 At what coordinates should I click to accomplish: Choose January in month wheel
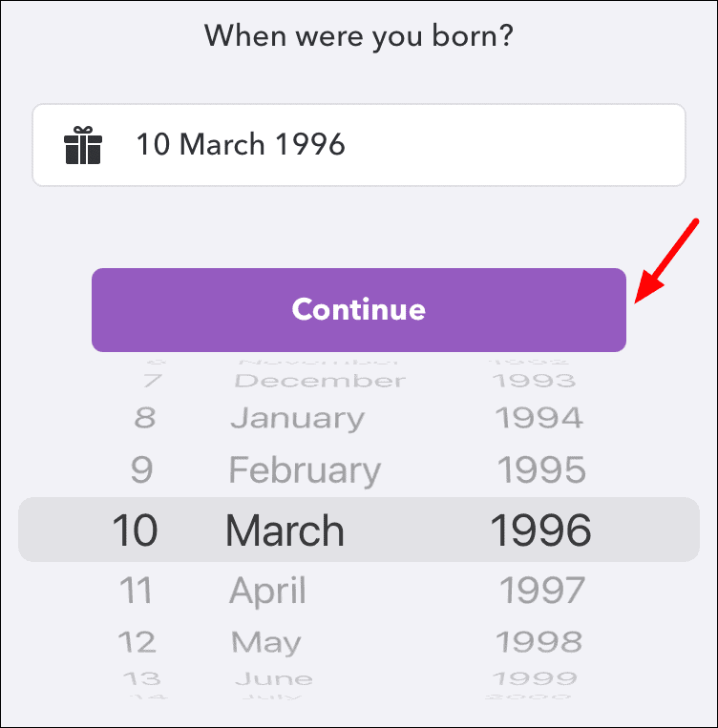(297, 418)
